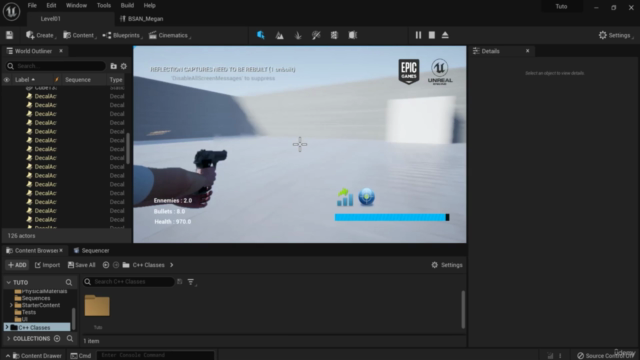
Task: Focus the Search C++ Classes field
Action: (128, 282)
